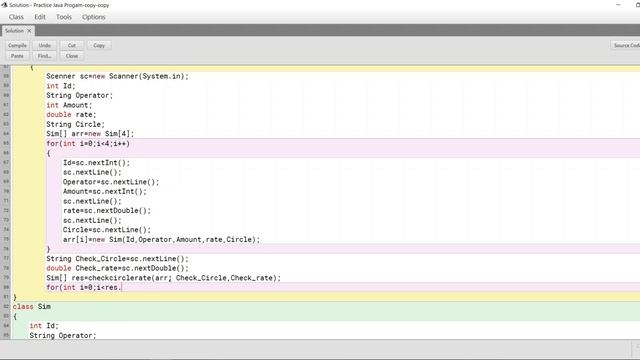The height and width of the screenshot is (360, 640).
Task: Close the Solution tab with its X
Action: [x=29, y=31]
